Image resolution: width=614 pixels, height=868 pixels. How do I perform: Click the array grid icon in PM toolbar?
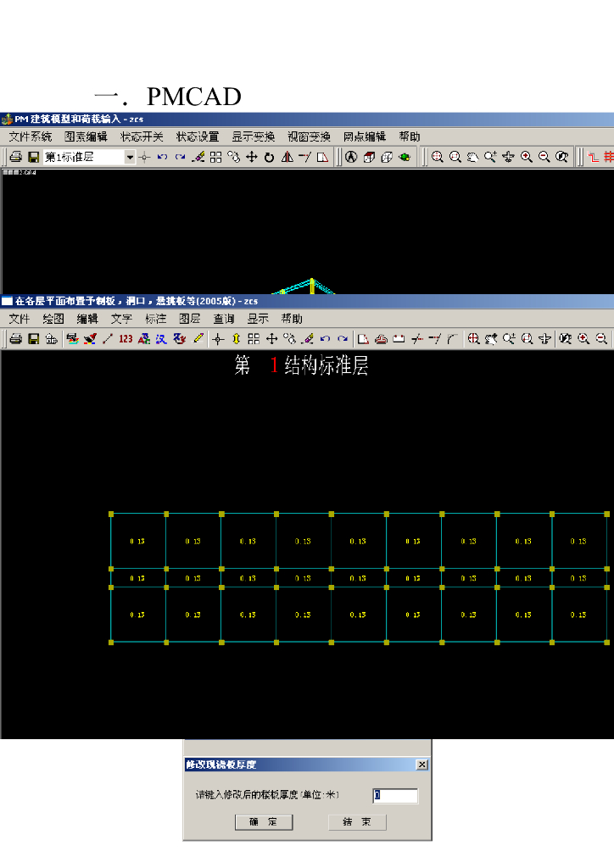tap(216, 157)
